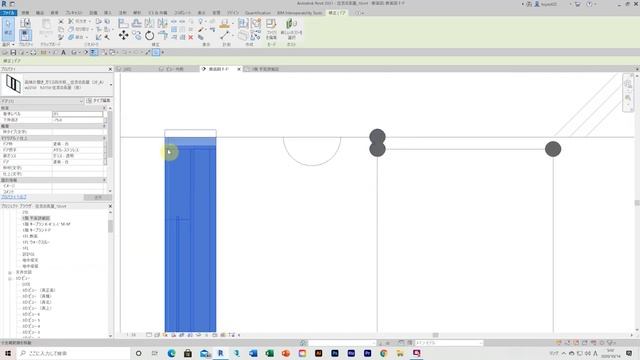Click the canvas horizontal scrollbar thumb
The image size is (640, 360).
click(436, 335)
